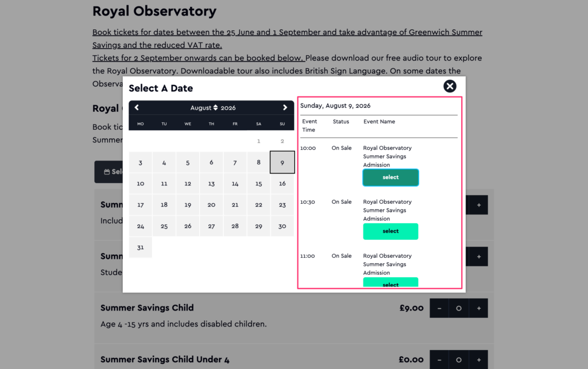Increase Summer Savings Child quantity

click(x=478, y=308)
